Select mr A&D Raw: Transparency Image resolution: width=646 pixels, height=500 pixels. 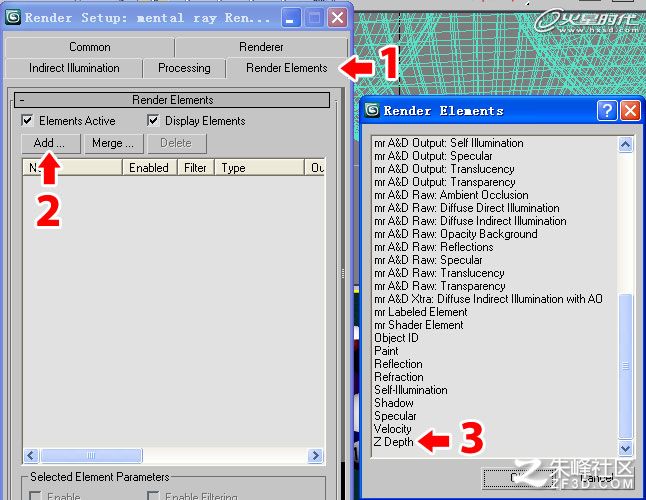[440, 286]
